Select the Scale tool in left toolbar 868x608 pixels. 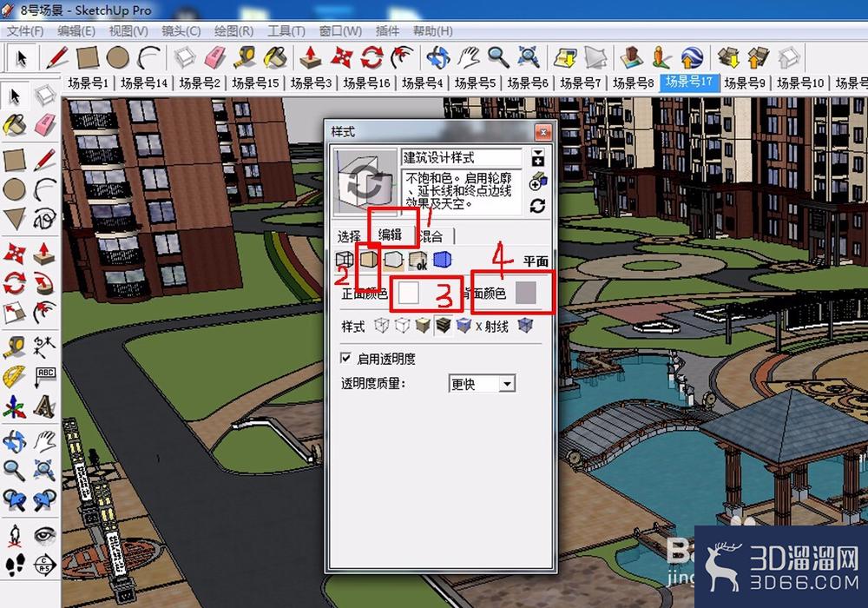coord(15,313)
